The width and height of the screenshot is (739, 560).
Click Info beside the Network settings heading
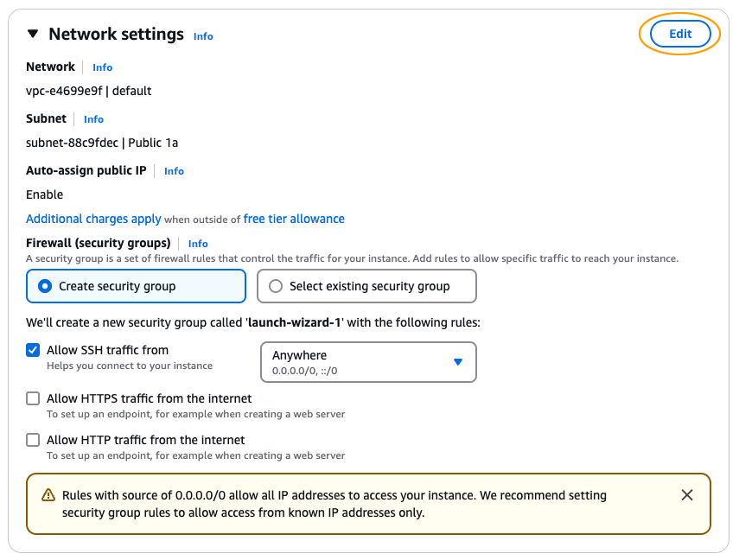tap(203, 36)
